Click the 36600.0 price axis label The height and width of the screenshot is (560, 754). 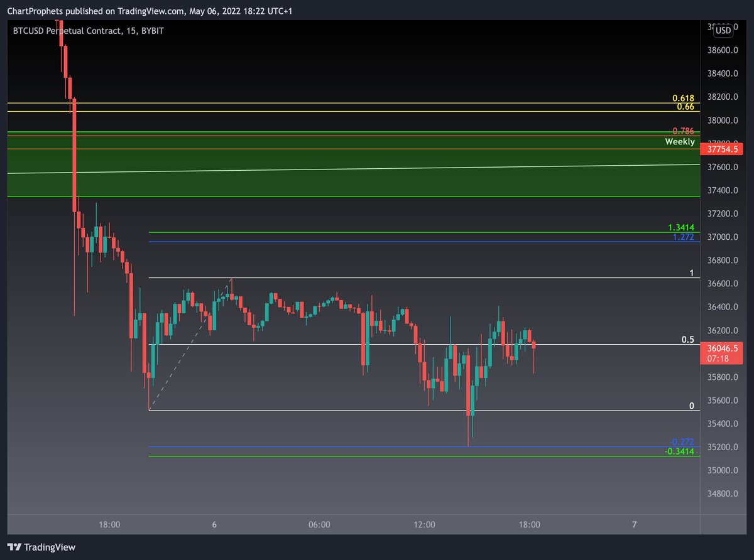722,284
